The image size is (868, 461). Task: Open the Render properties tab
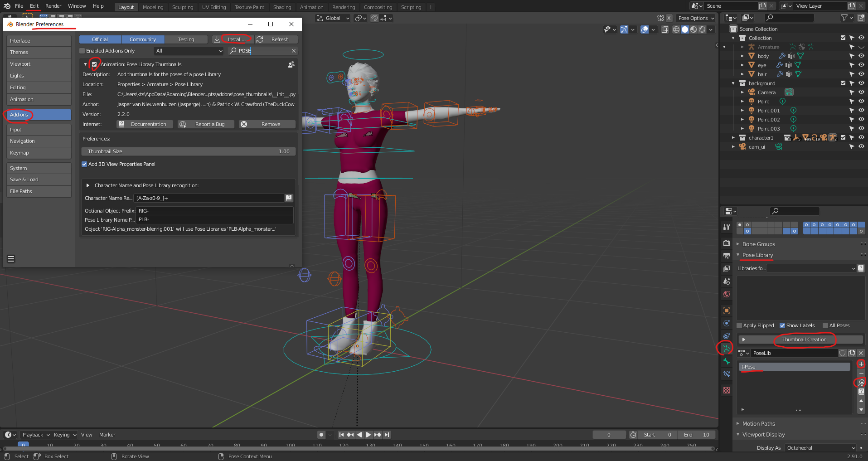pos(727,243)
